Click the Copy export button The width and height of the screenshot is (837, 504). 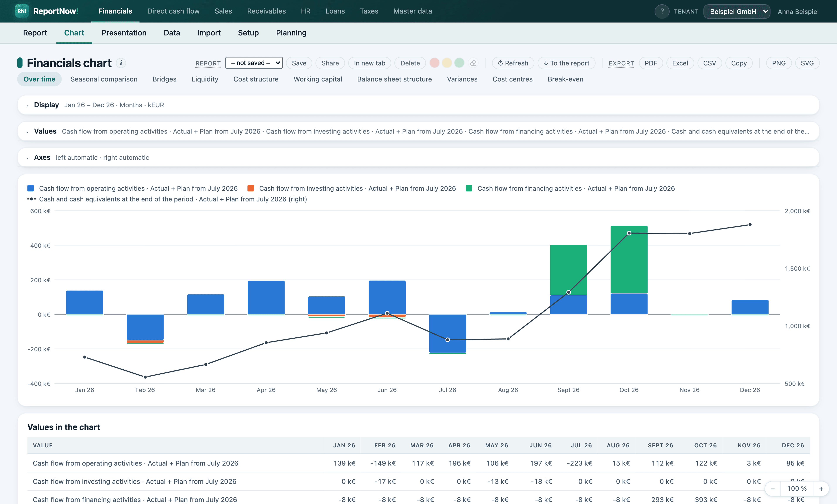coord(739,63)
